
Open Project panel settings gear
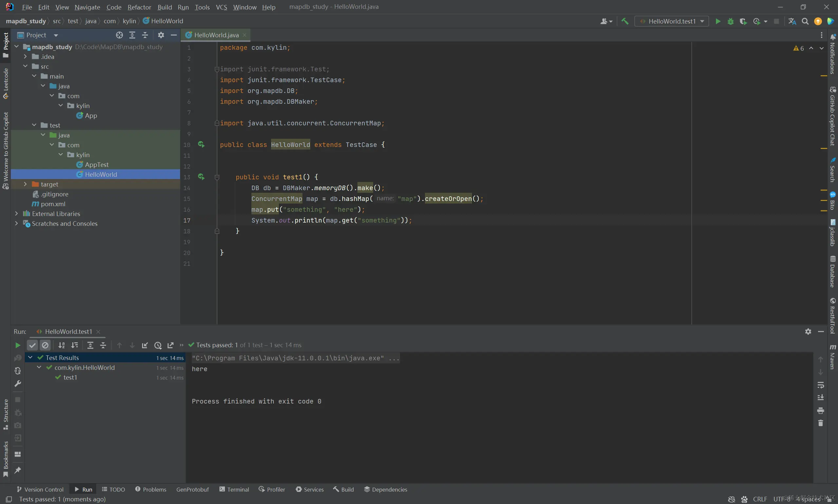161,35
